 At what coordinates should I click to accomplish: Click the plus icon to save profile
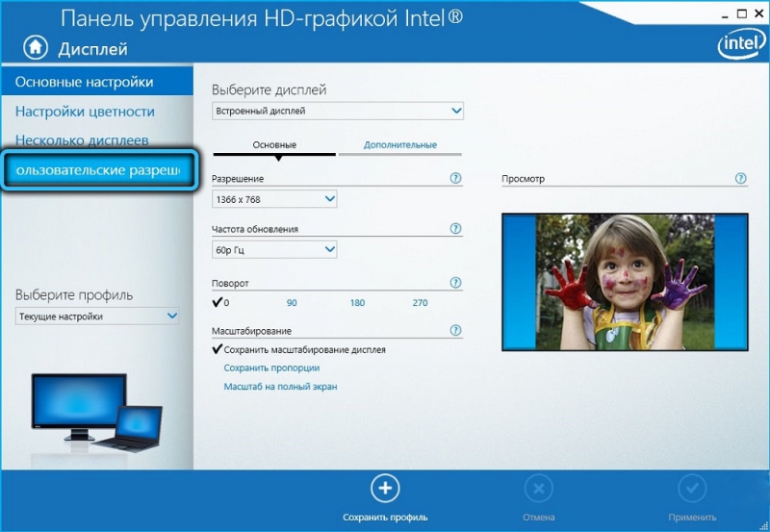[x=385, y=489]
